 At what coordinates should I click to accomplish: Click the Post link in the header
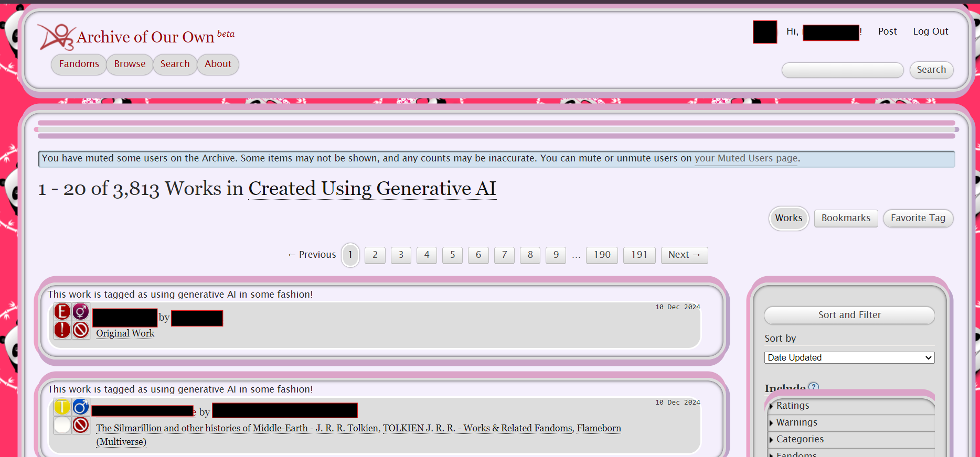point(887,31)
